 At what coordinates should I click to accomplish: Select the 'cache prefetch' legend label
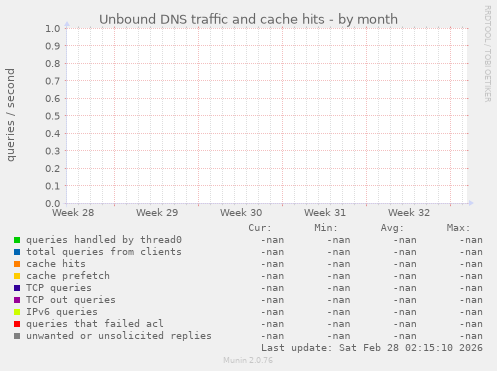[x=68, y=276]
